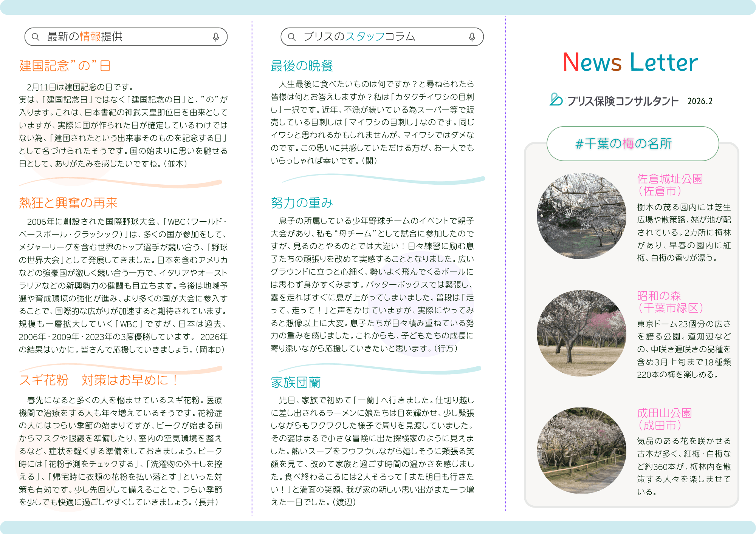Click the ブリスのスタッフコラム search field text
The image size is (756, 534).
click(359, 37)
